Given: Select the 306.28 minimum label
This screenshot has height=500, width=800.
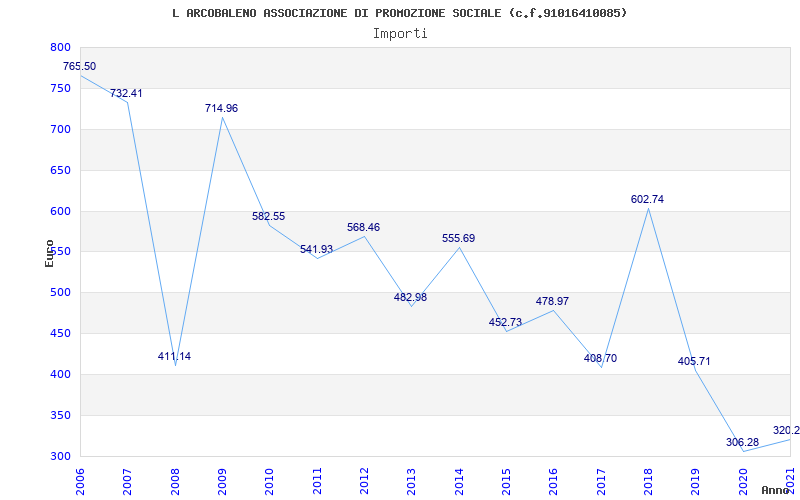Looking at the screenshot, I should coord(742,442).
